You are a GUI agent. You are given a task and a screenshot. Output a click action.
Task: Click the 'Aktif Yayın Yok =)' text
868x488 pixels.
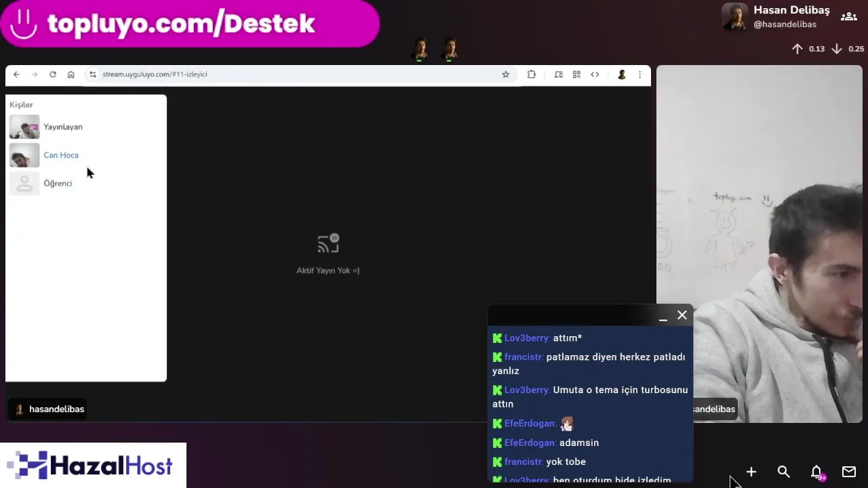click(x=328, y=270)
